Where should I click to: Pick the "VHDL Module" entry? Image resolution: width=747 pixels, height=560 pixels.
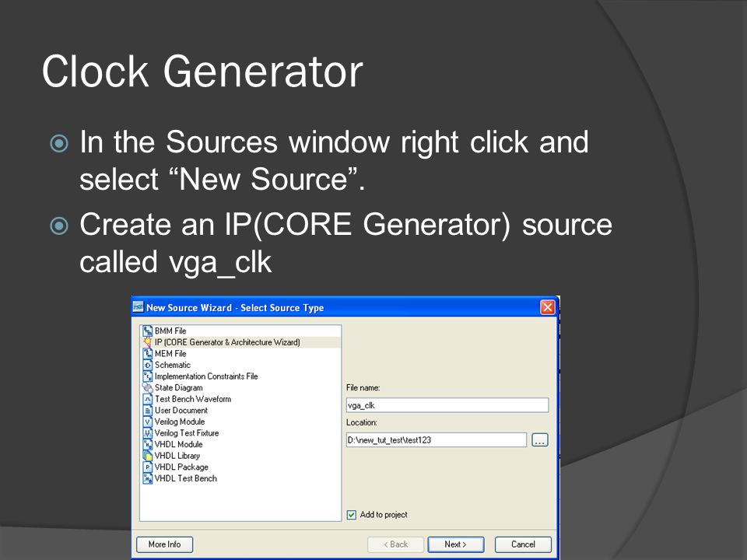(179, 444)
